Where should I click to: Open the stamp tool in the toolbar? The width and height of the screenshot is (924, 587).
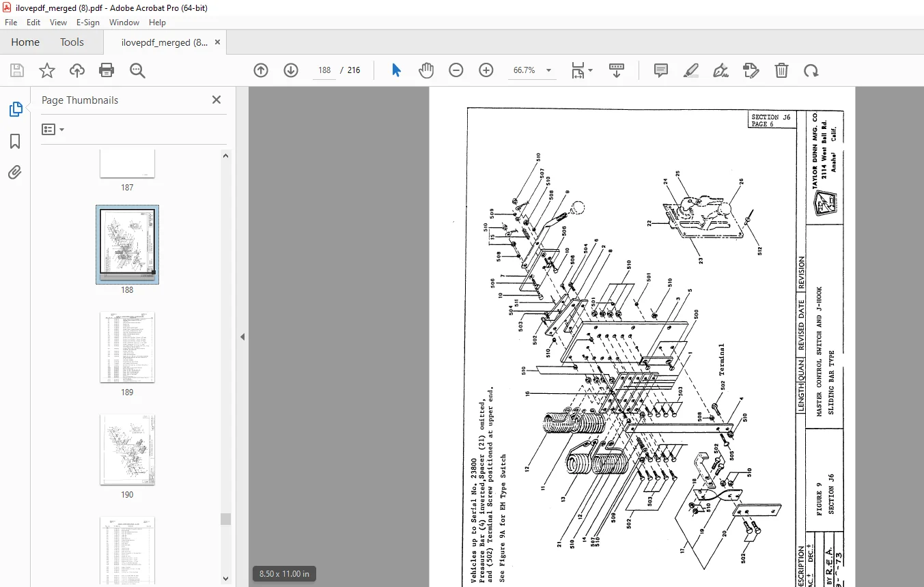click(751, 70)
